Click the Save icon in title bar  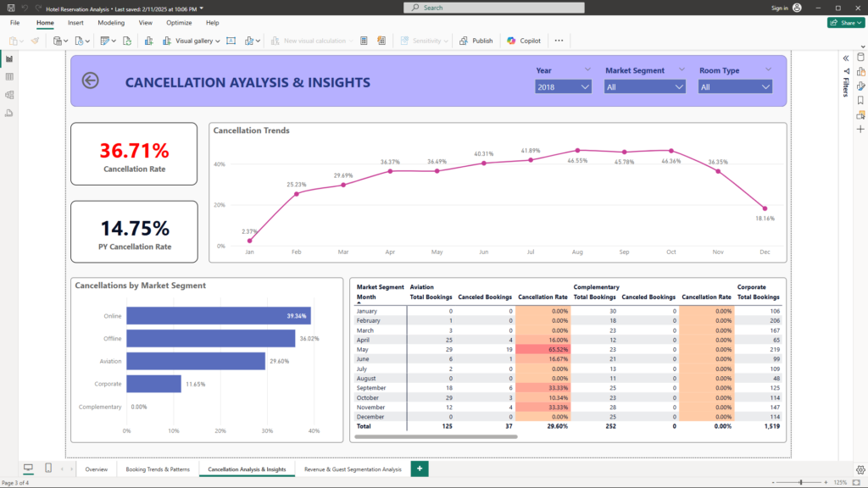click(10, 8)
